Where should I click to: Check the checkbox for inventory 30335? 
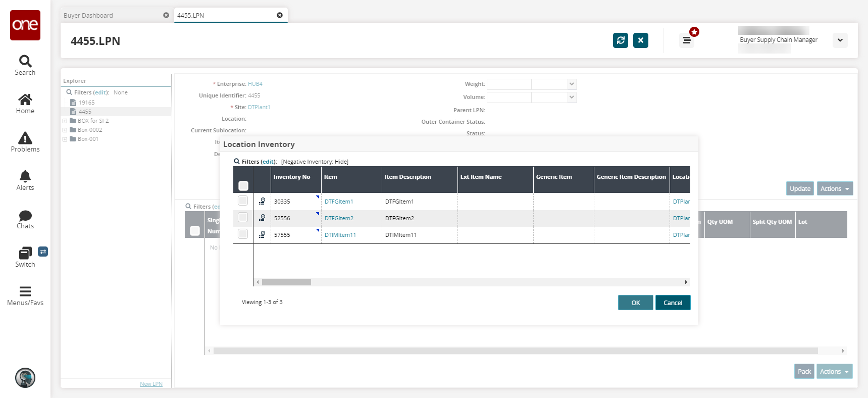point(243,201)
